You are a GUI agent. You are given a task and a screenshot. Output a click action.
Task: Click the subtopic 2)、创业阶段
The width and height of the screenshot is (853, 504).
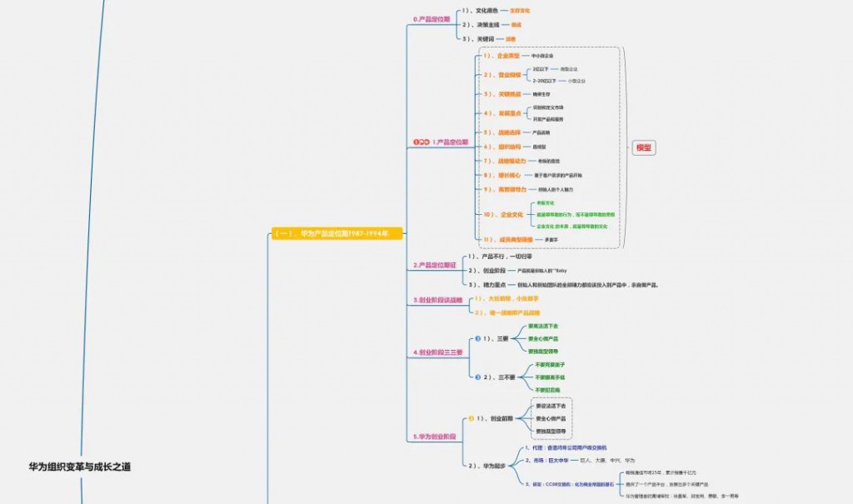(x=486, y=271)
